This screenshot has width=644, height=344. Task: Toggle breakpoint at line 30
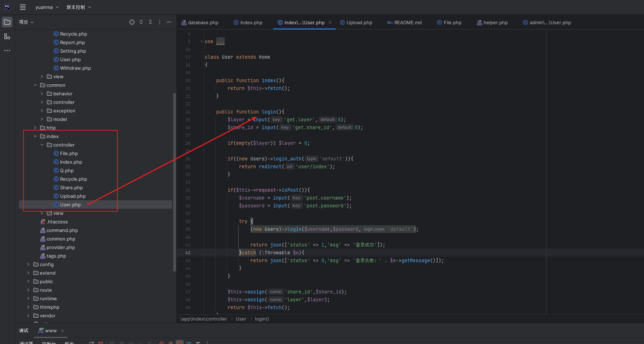coord(188,159)
